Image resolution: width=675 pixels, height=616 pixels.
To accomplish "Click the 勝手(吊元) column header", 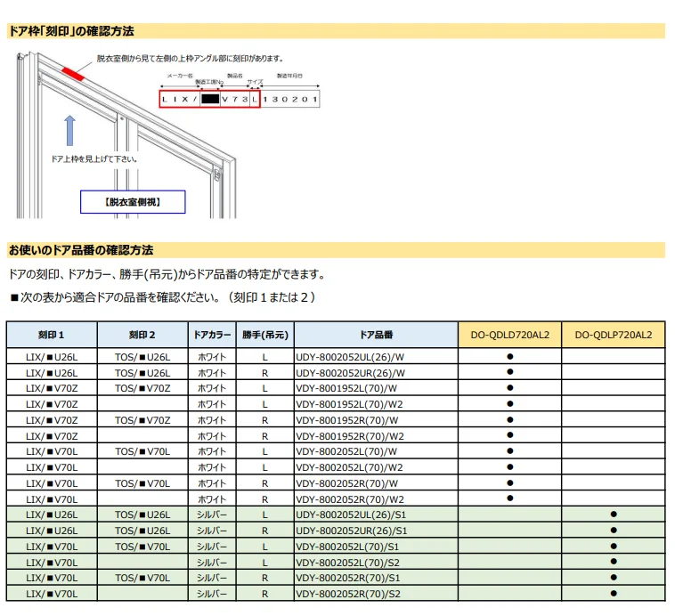I will 264,336.
